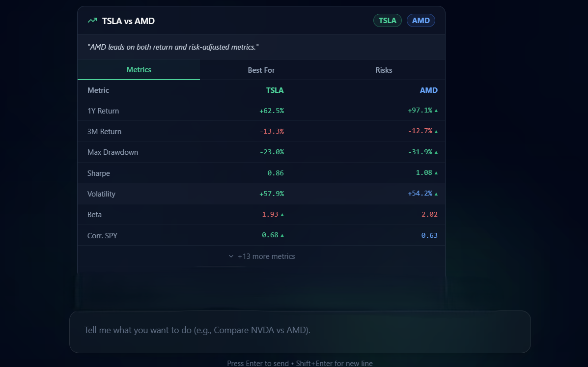Screen dimensions: 588x367
Task: Click the Sharpe row label
Action: 99,173
